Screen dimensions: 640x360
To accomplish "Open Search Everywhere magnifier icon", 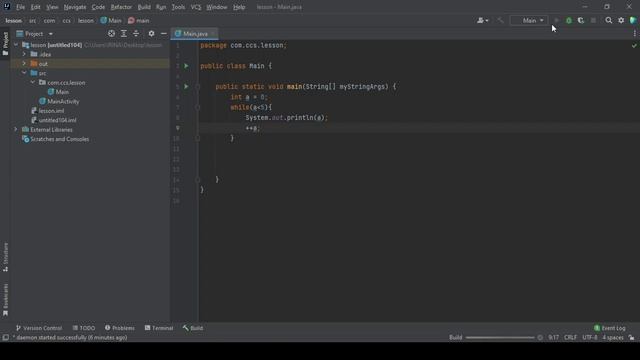I will (x=609, y=20).
